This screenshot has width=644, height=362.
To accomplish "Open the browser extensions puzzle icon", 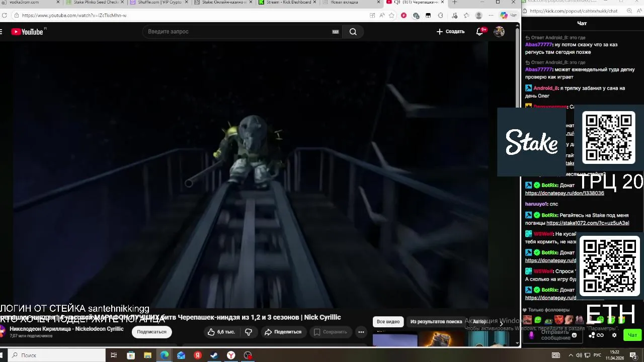I will tap(441, 16).
